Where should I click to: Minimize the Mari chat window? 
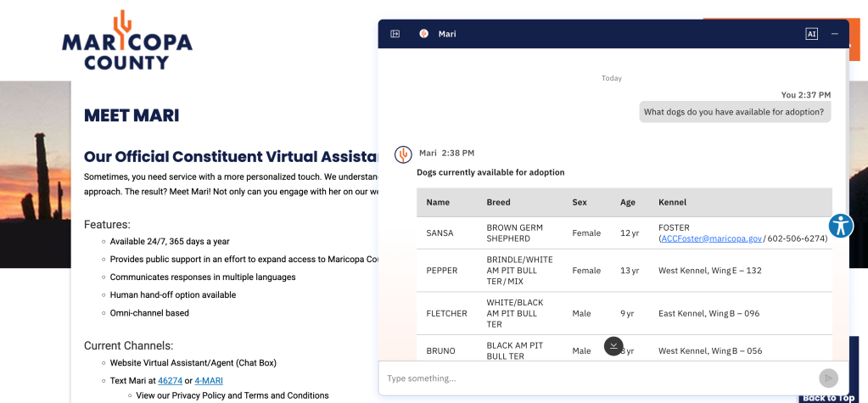835,34
